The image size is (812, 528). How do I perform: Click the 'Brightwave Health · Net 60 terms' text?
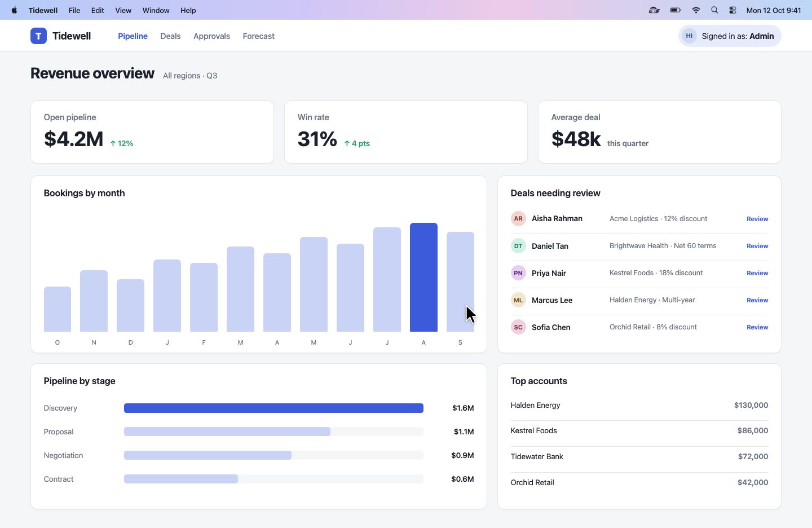(663, 246)
